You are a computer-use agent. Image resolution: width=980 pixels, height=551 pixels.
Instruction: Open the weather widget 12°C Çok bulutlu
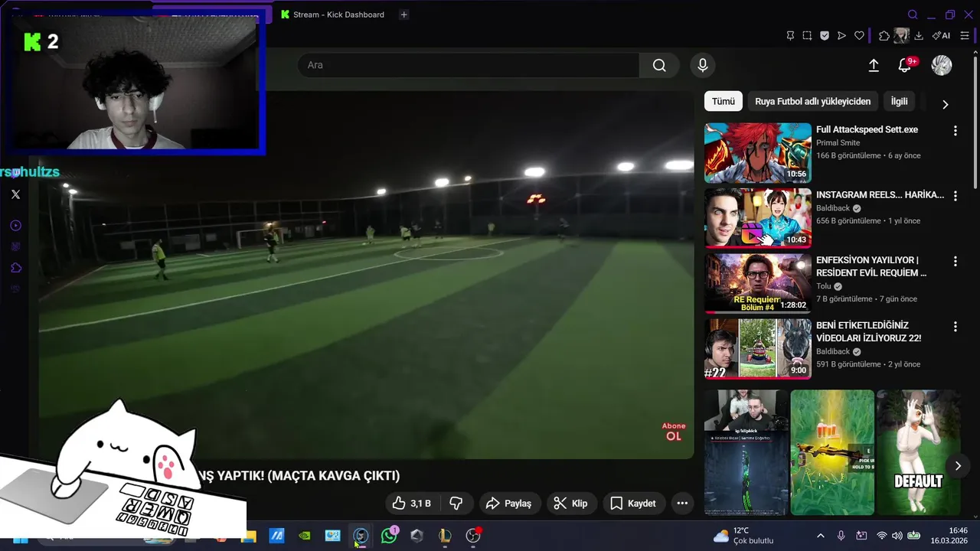743,536
